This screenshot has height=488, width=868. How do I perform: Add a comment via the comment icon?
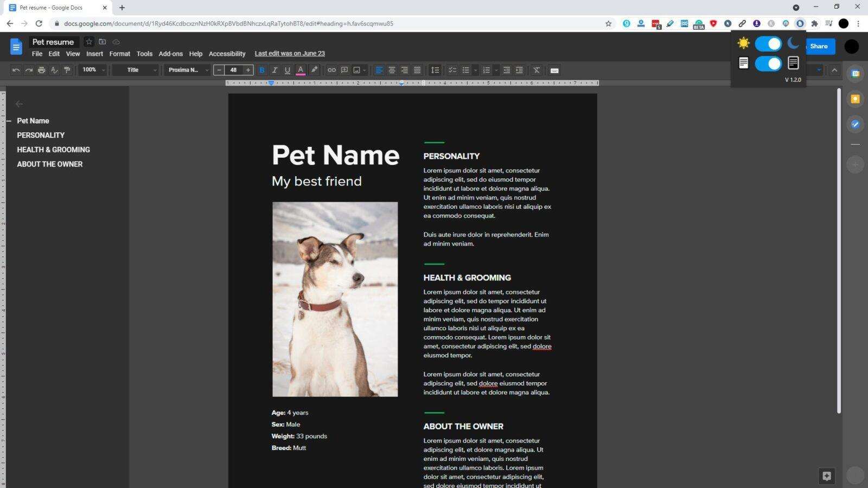[x=344, y=70]
